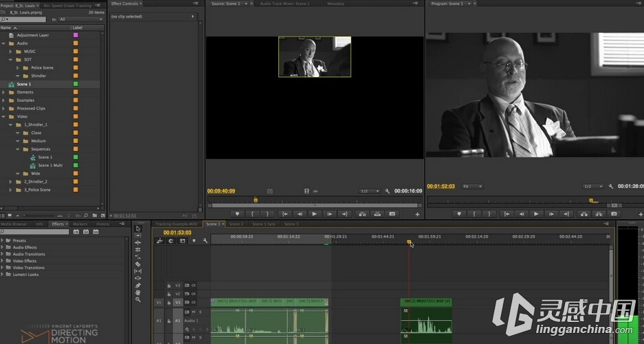
Task: Open Source monitor settings wrench
Action: pyautogui.click(x=388, y=191)
